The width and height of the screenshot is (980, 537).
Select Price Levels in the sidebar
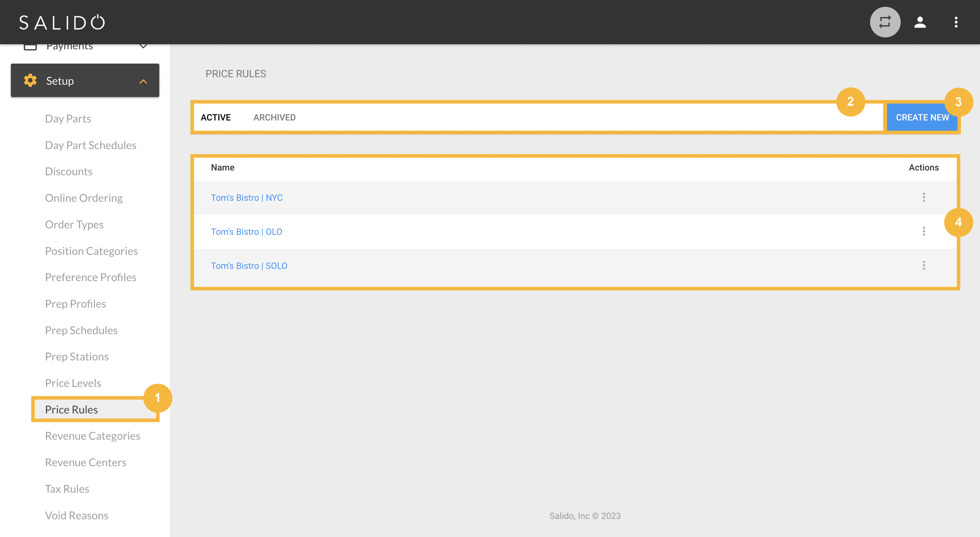73,383
